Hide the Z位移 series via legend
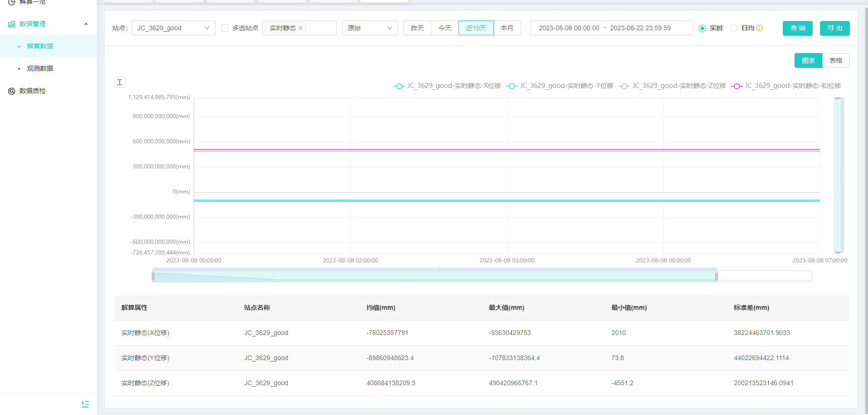This screenshot has height=415, width=868. pos(624,86)
